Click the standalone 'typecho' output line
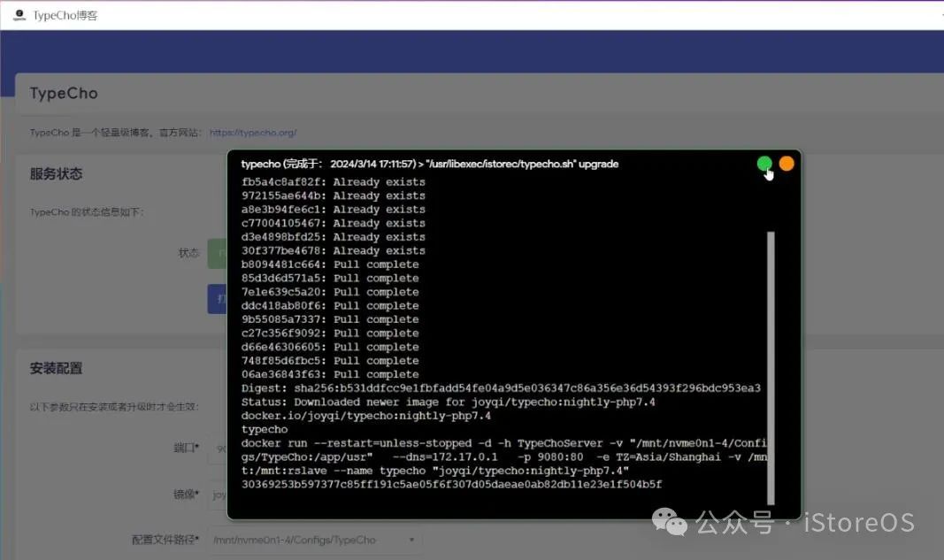Image resolution: width=944 pixels, height=560 pixels. pos(265,430)
